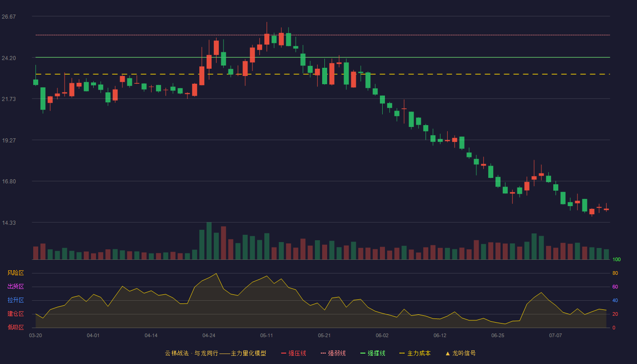Click the red 强压线 legend line marker
The height and width of the screenshot is (364, 637).
(x=284, y=353)
